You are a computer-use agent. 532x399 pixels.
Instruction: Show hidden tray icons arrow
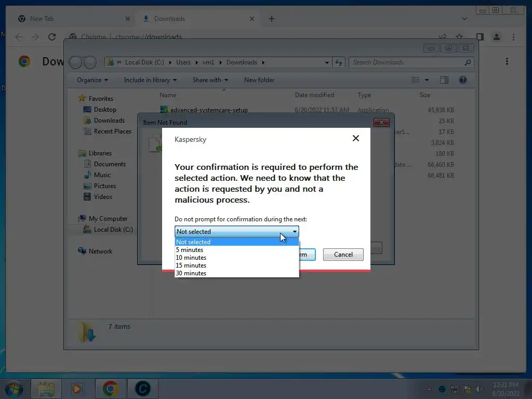coord(430,389)
